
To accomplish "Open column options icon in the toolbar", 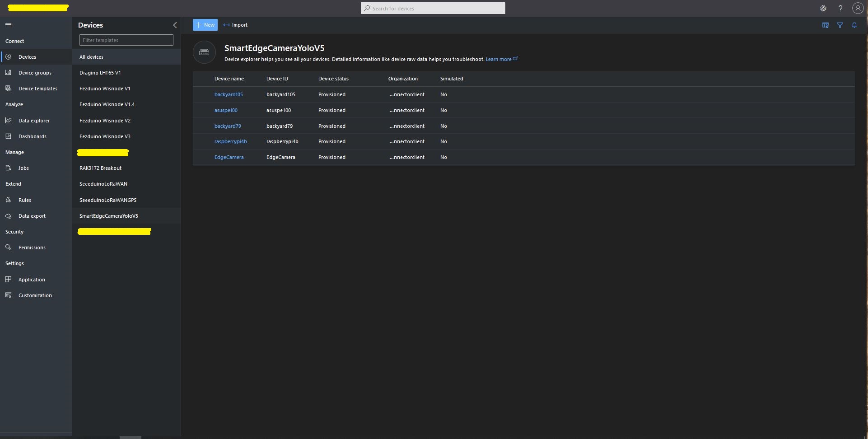I will pos(825,25).
